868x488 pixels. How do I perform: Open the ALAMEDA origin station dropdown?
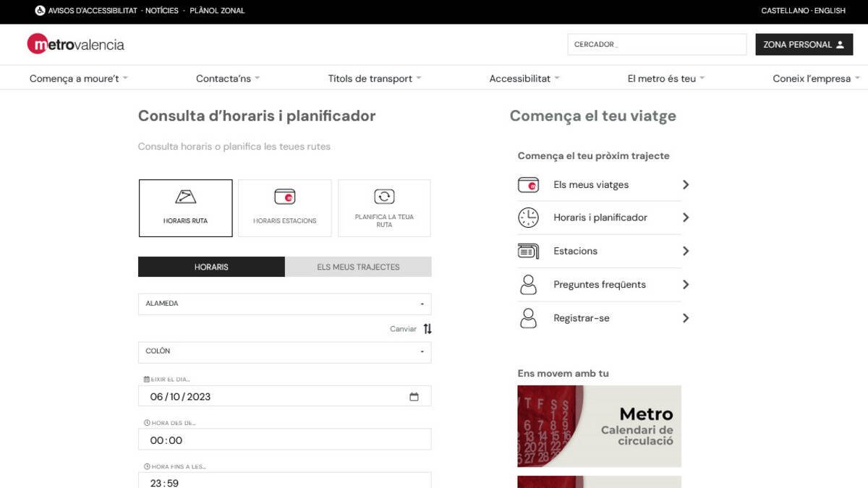pyautogui.click(x=285, y=304)
